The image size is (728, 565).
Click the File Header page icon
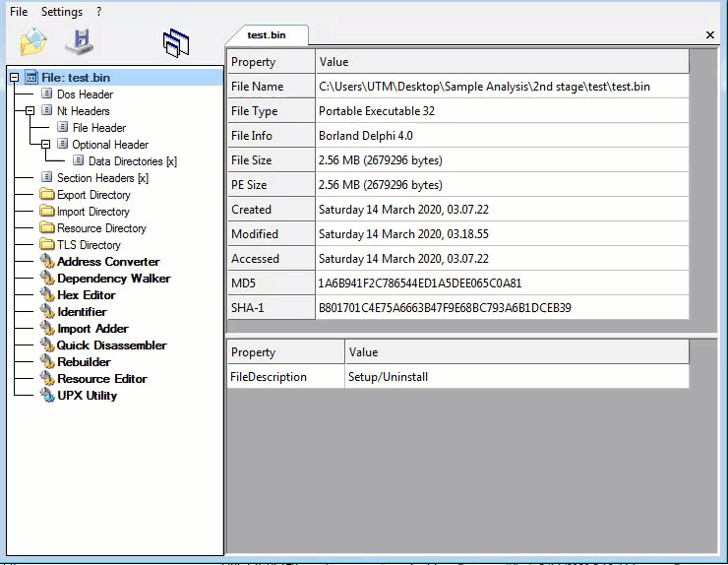62,127
